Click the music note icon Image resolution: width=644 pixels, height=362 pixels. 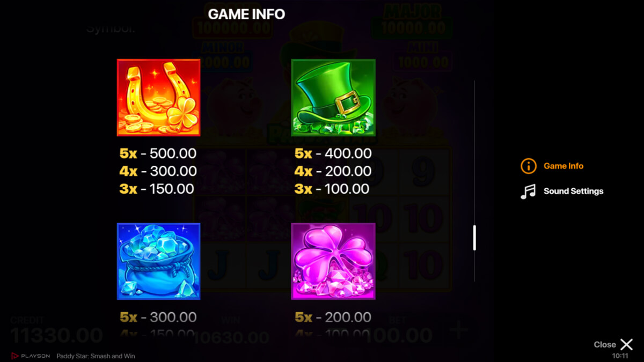pos(528,191)
